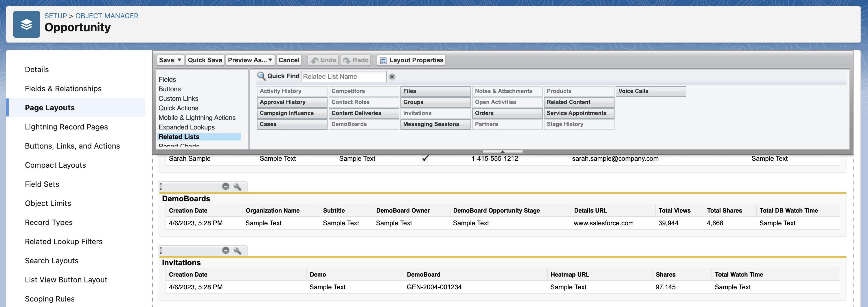The width and height of the screenshot is (868, 307).
Task: Click the Invitations section title
Action: point(181,263)
